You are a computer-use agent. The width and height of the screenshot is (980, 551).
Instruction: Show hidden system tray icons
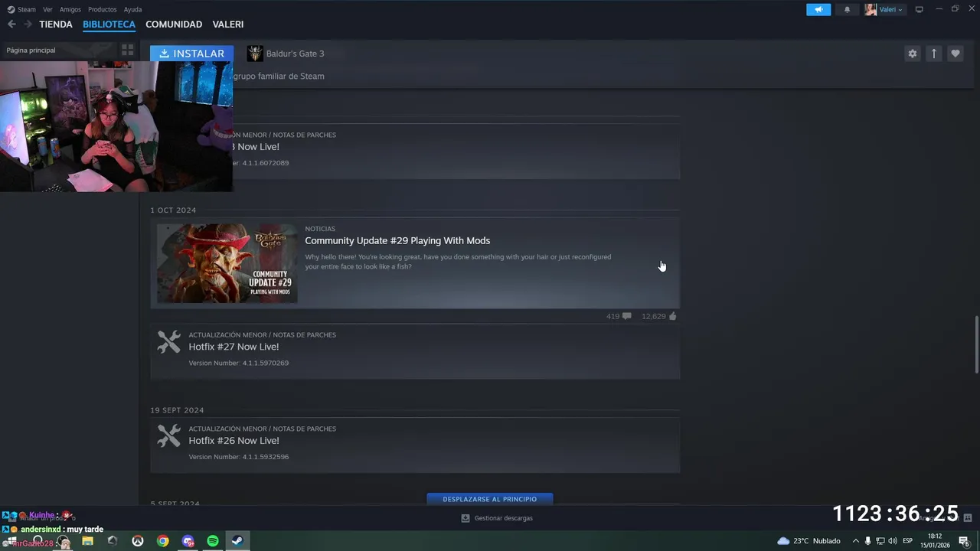(856, 541)
